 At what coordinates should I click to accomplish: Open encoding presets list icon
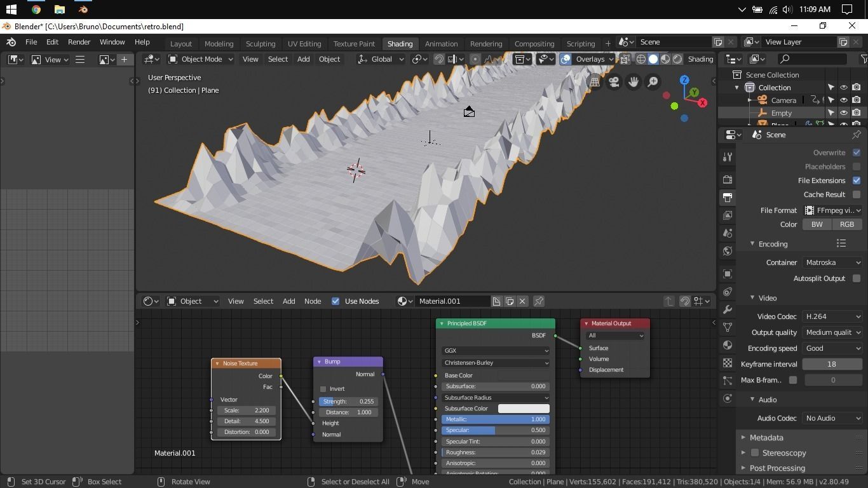tap(841, 243)
